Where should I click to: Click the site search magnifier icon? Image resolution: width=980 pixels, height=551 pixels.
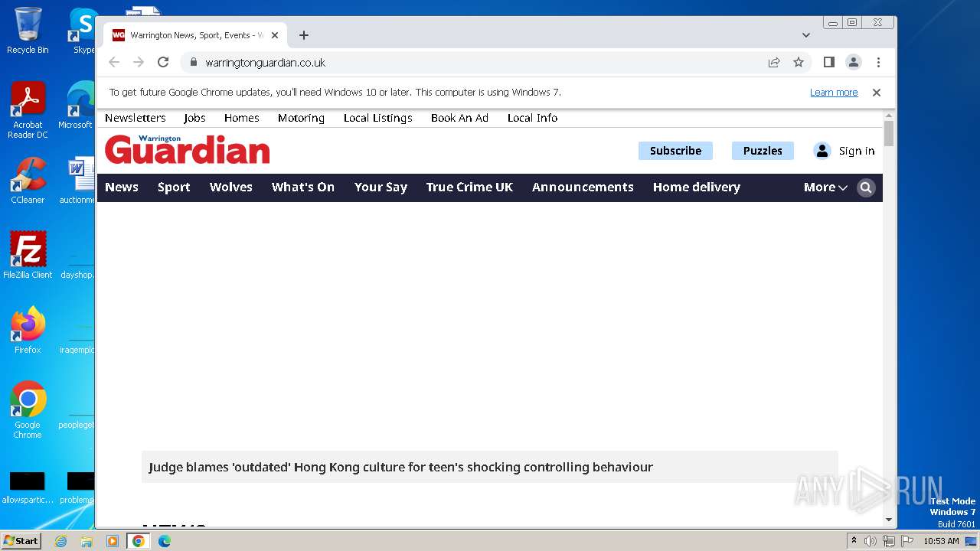866,187
